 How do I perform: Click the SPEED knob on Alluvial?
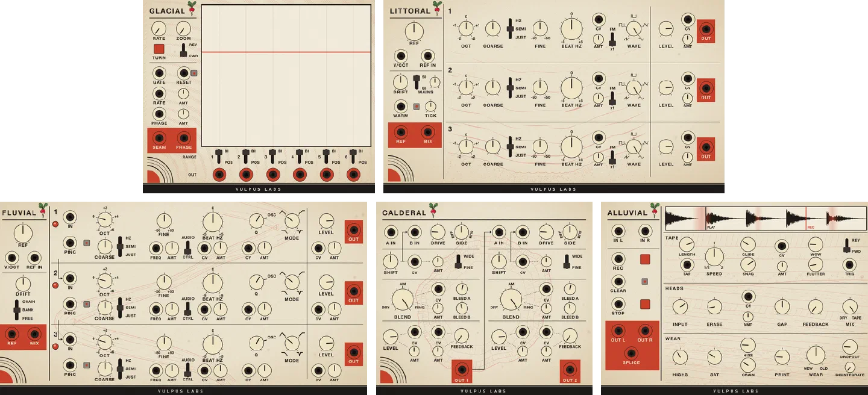click(714, 256)
